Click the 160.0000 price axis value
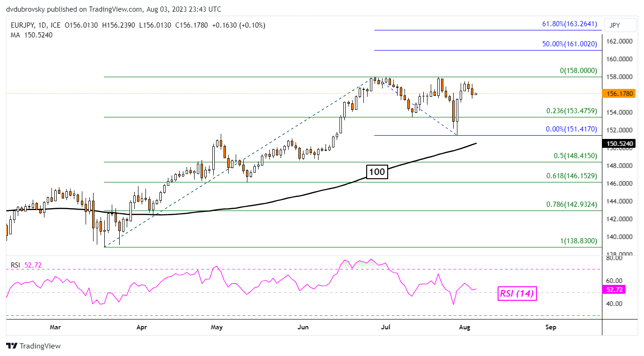 620,59
